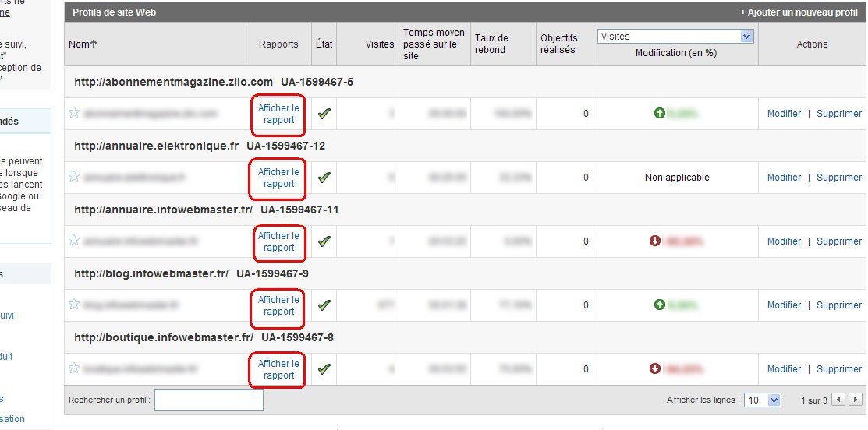Toggle star for annuaire.infowebmaster.fr profile
868x430 pixels.
pos(74,241)
